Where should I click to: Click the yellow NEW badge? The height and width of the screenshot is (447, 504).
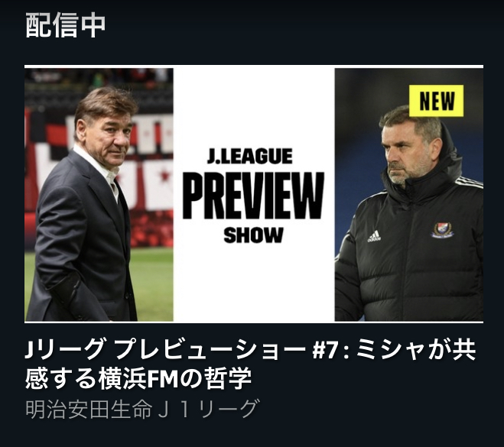coord(436,101)
